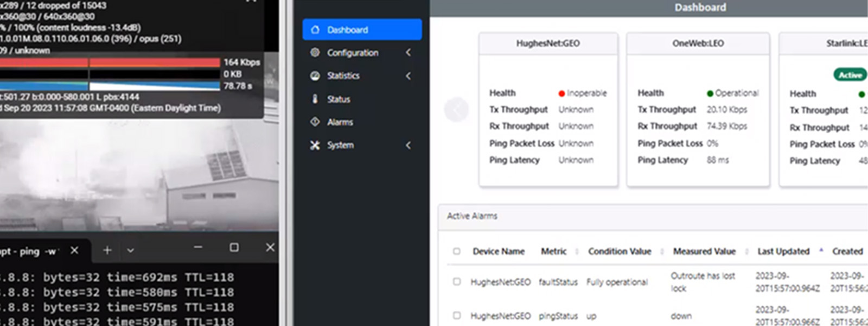Image resolution: width=868 pixels, height=326 pixels.
Task: Sort alarms by Device Name column
Action: [499, 251]
